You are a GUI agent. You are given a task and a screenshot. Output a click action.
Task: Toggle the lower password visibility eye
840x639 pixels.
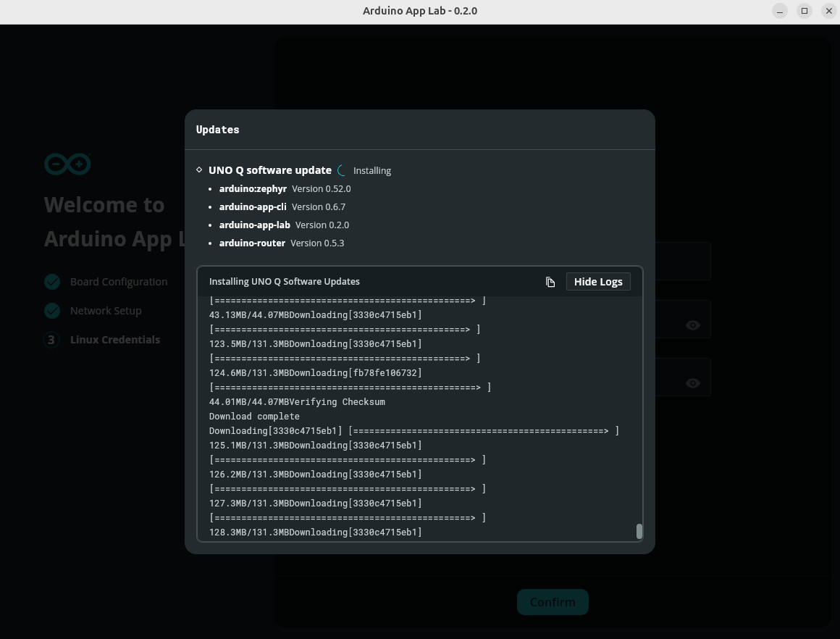(x=693, y=383)
